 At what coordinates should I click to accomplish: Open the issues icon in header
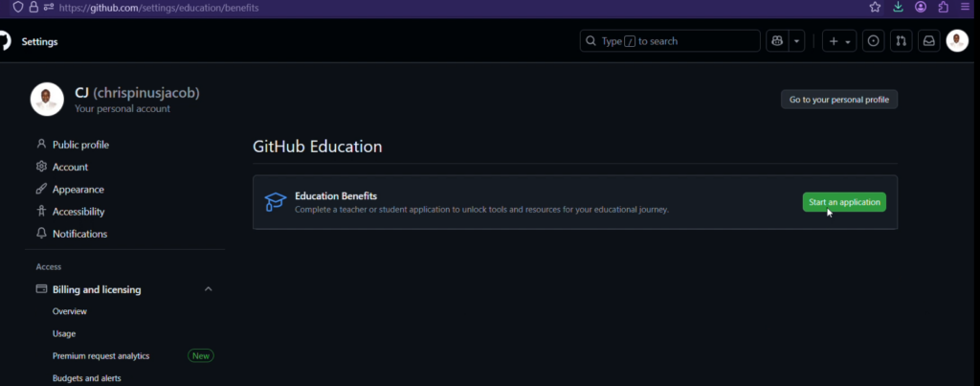point(873,41)
